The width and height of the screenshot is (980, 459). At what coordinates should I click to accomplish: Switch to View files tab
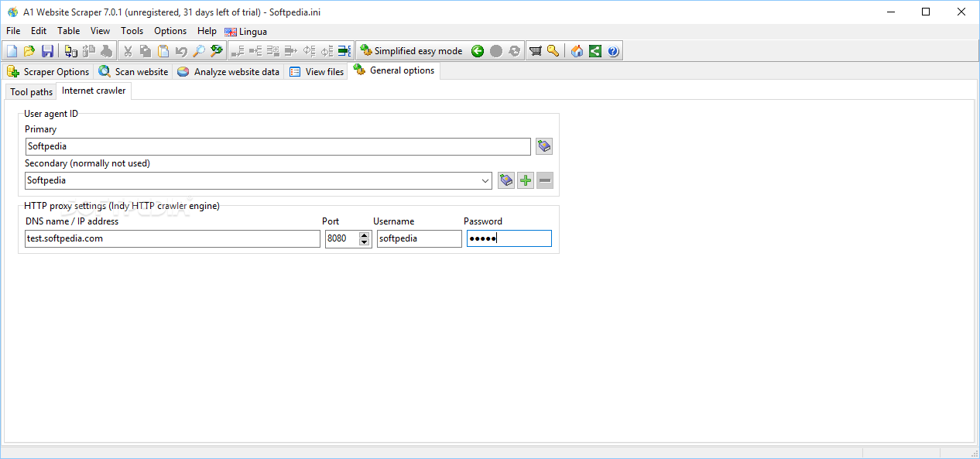(x=317, y=71)
